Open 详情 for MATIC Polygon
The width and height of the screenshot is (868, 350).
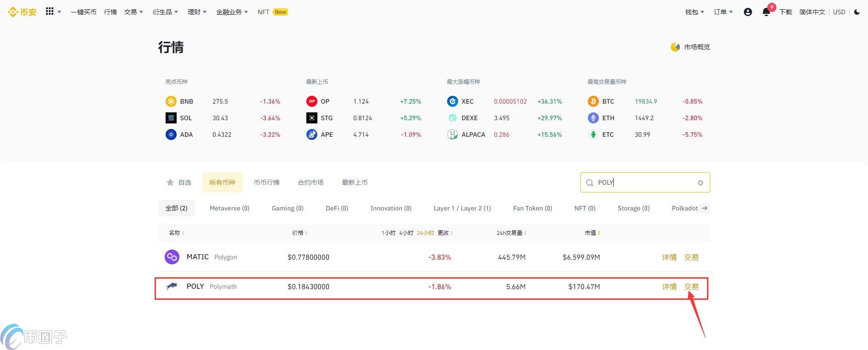tap(669, 257)
